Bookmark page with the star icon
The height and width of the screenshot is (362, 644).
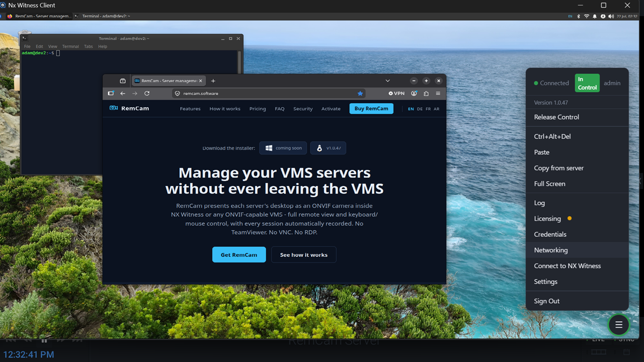360,94
